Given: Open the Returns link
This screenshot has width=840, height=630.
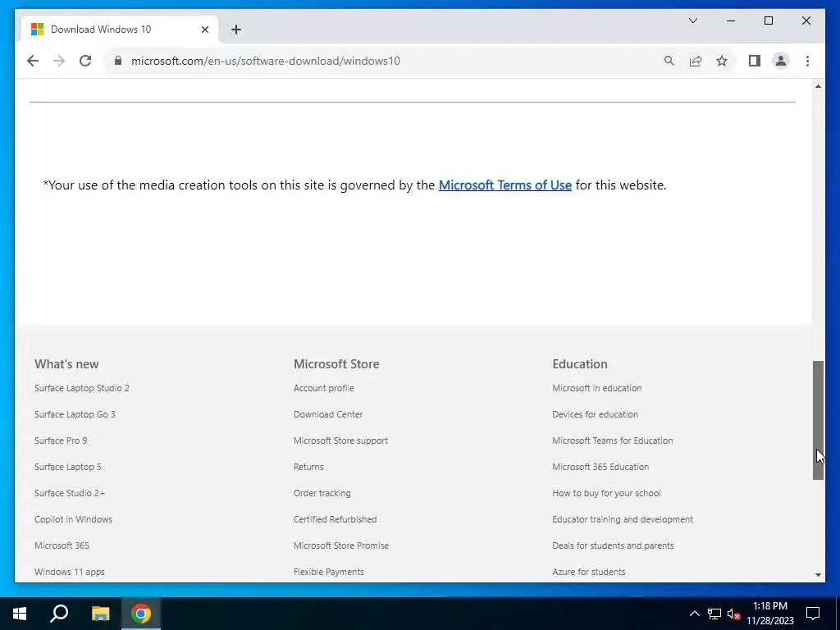Looking at the screenshot, I should click(x=308, y=467).
